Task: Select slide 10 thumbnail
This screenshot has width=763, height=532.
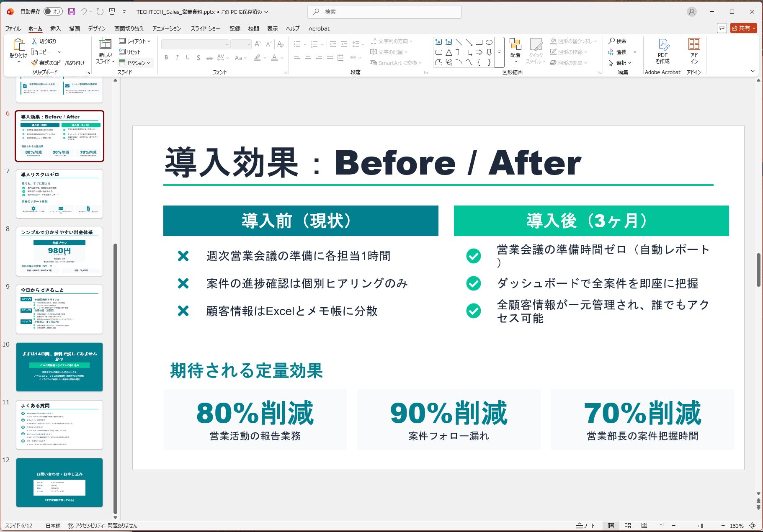Action: click(59, 367)
